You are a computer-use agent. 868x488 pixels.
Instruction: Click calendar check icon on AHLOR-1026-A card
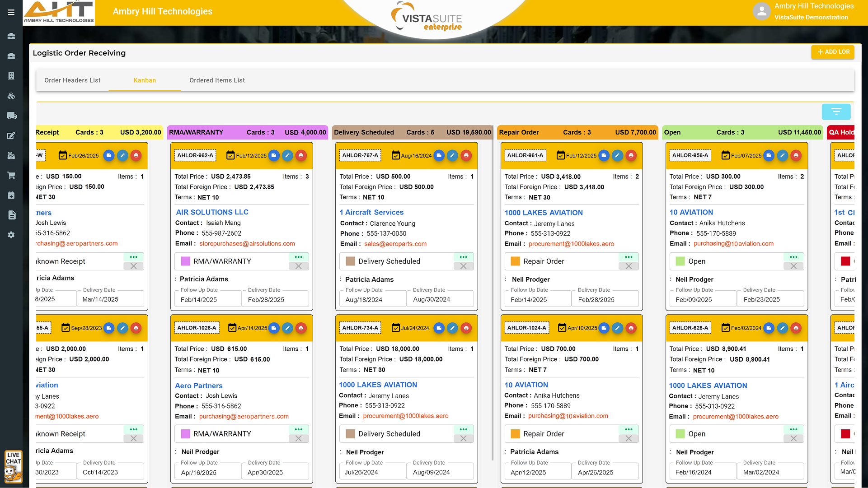(232, 328)
